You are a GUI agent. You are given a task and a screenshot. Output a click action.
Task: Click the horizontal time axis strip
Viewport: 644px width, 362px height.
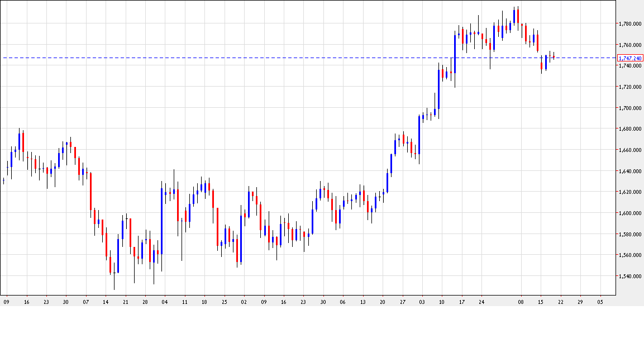[x=307, y=301]
